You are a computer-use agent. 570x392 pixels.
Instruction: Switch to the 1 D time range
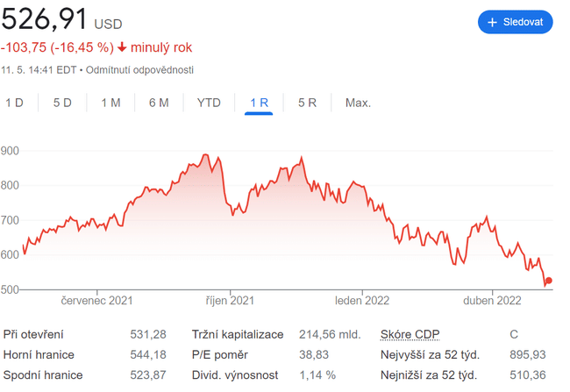point(14,103)
